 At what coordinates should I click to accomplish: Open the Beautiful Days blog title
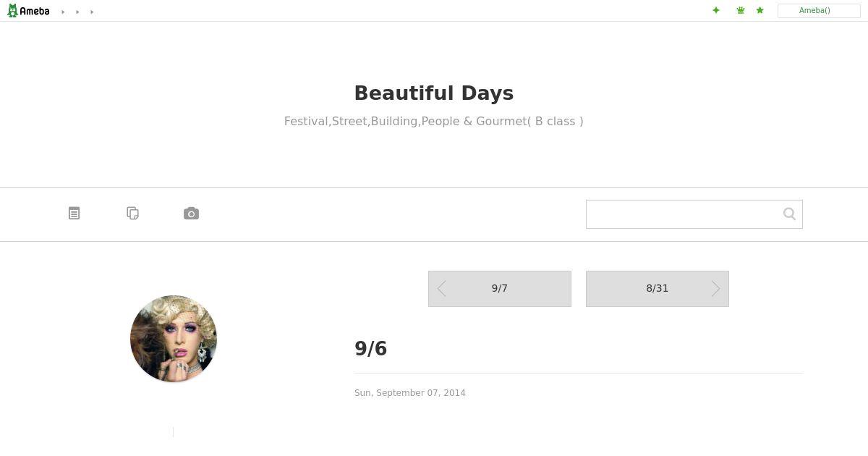(433, 93)
